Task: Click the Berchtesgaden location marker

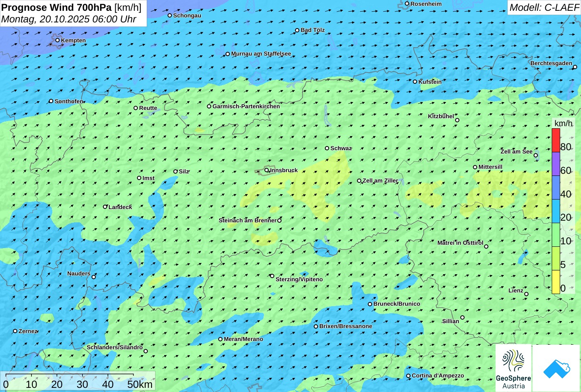Action: pos(575,67)
